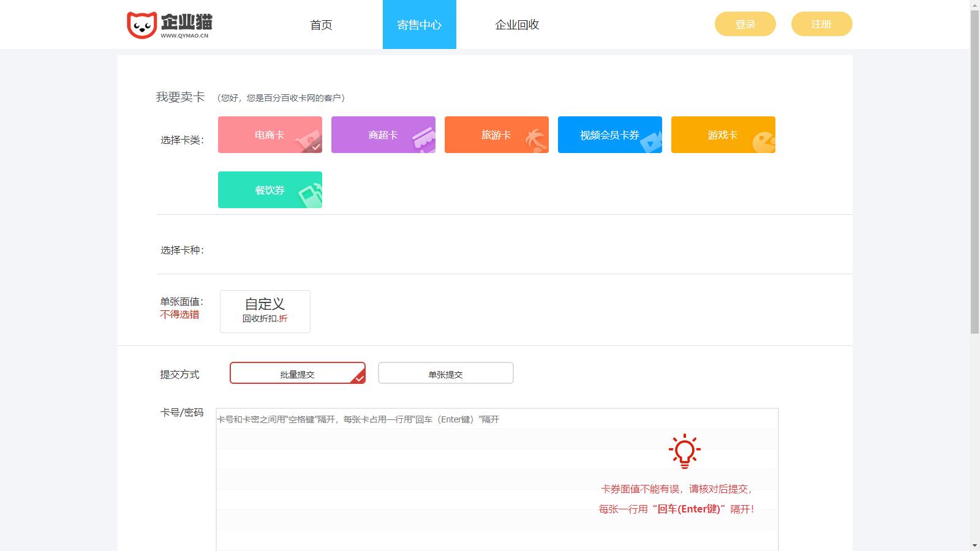Click the WWW.QYMAO.CN site link
980x551 pixels.
184,36
